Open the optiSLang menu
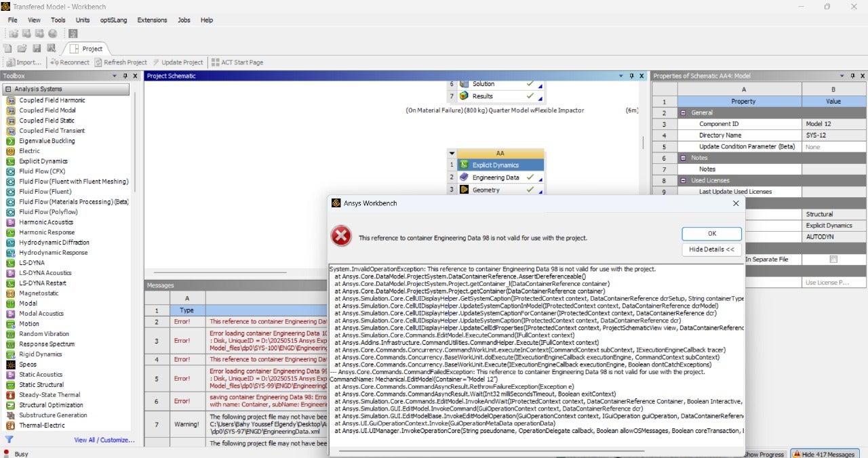This screenshot has height=458, width=868. click(x=115, y=20)
